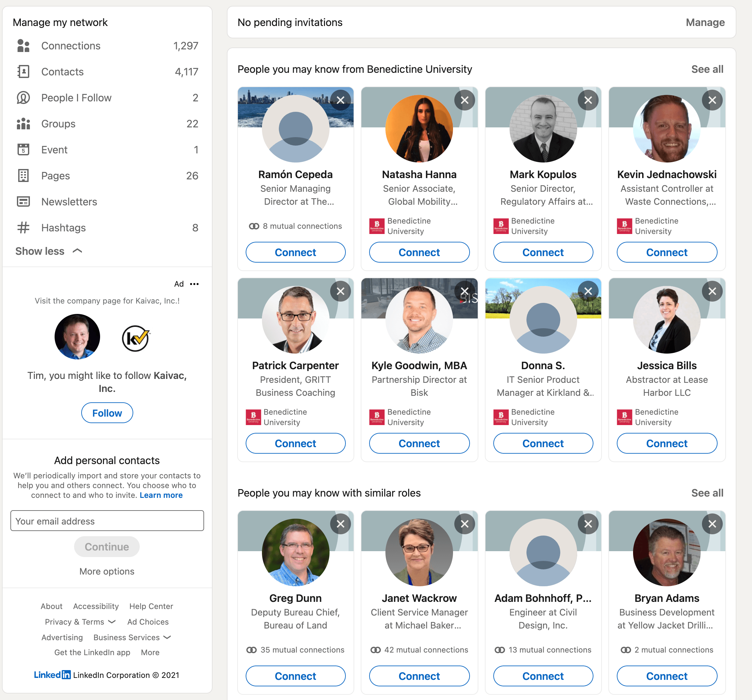This screenshot has width=752, height=700.
Task: Open Janet Wackrow's profile photo
Action: (x=419, y=552)
